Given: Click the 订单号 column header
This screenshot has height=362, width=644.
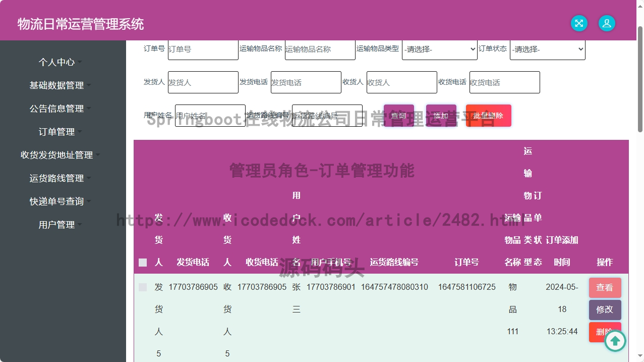Looking at the screenshot, I should [x=466, y=262].
